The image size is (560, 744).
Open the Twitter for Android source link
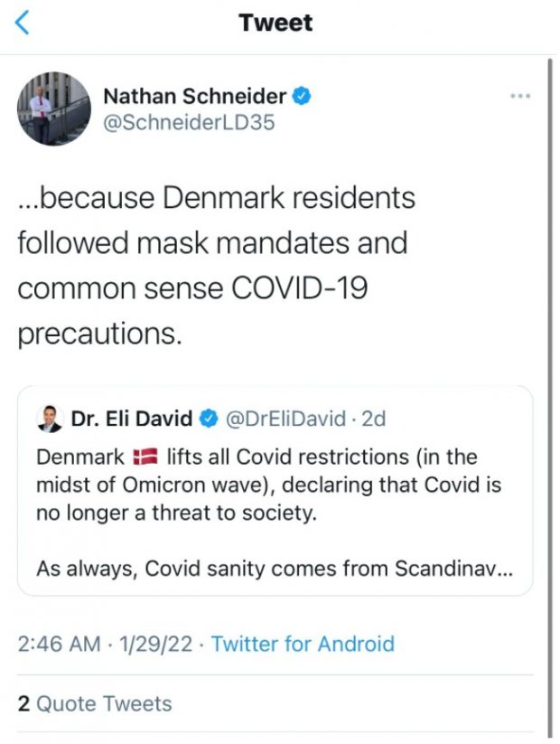(303, 644)
